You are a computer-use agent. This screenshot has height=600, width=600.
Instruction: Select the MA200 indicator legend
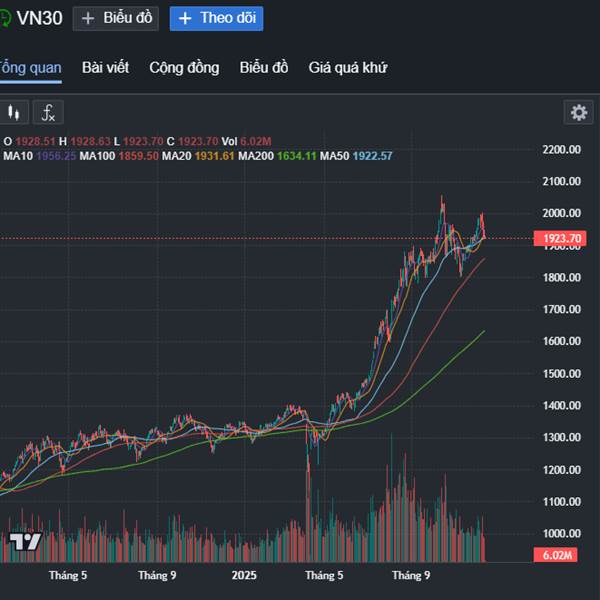257,156
